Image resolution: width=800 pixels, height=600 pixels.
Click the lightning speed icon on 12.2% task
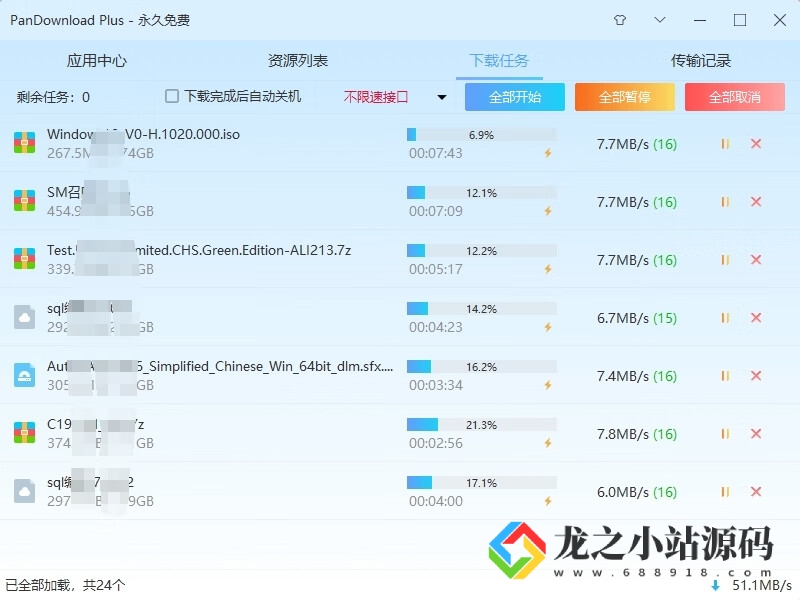548,269
